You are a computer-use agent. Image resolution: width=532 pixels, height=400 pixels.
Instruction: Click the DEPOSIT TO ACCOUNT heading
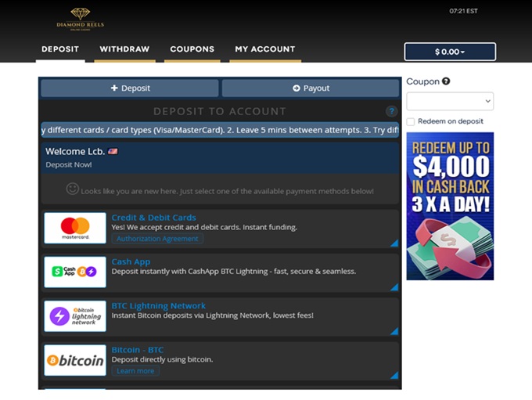pos(220,111)
